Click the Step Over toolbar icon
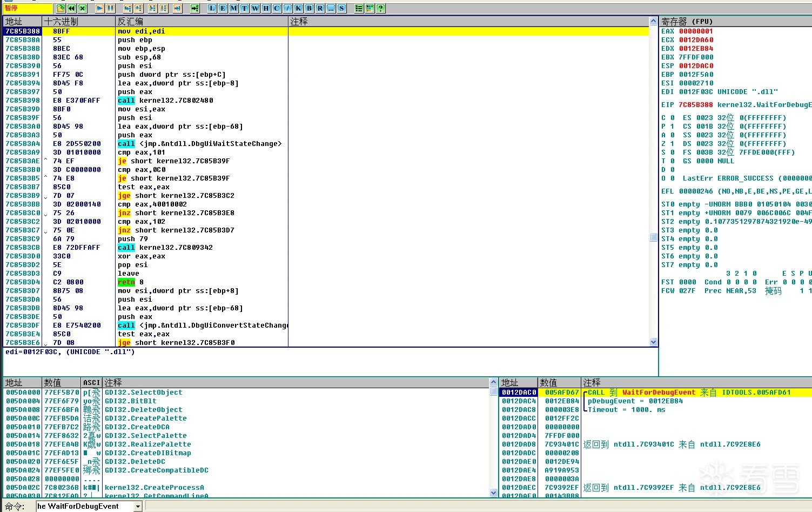 [138, 8]
